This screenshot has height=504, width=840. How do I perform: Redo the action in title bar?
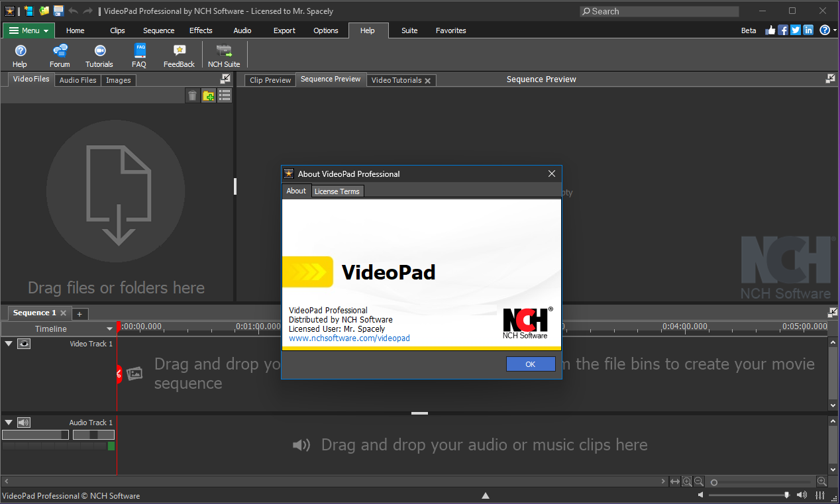(88, 11)
